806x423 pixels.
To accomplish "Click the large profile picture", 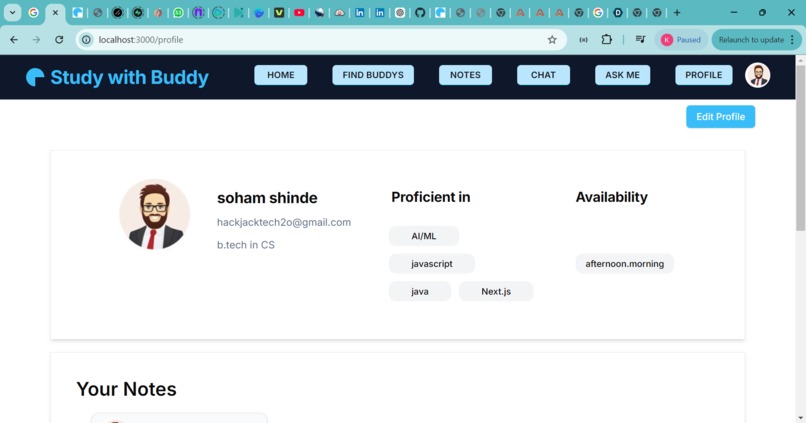I will [x=155, y=214].
